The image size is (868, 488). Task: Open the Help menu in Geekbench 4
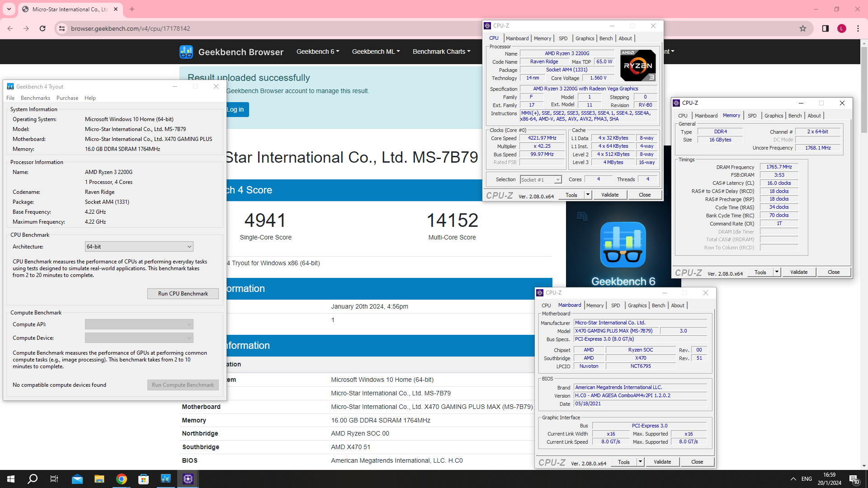[x=90, y=98]
